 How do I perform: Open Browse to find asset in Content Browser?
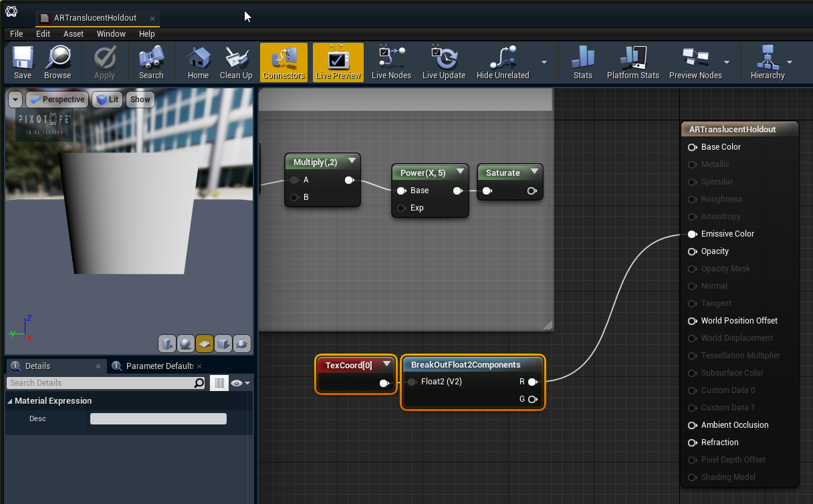pyautogui.click(x=57, y=63)
